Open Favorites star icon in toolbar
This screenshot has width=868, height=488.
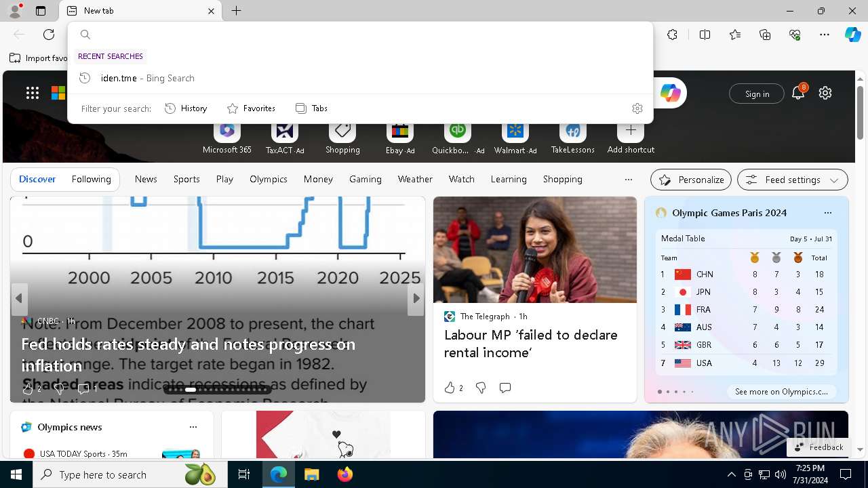coord(735,35)
